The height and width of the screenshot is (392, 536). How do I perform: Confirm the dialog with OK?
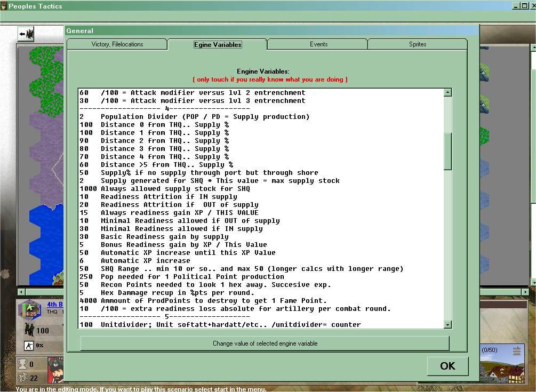coord(447,366)
